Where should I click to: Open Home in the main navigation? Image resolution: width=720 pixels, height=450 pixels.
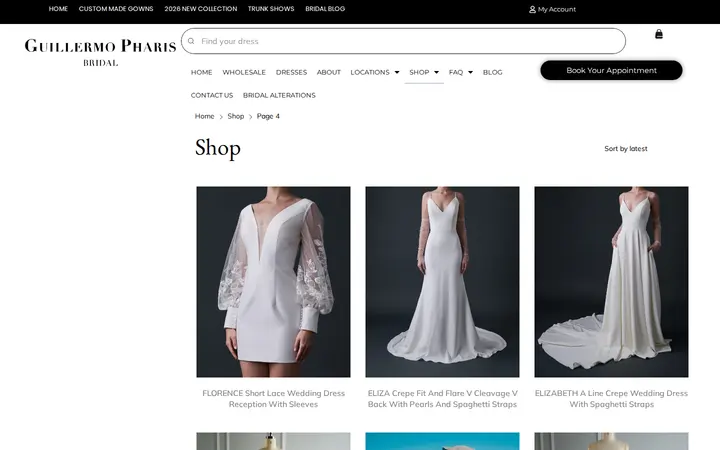[202, 72]
